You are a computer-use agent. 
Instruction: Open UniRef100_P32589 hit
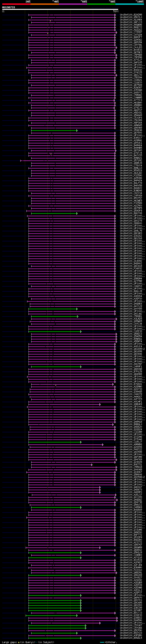point(131,203)
